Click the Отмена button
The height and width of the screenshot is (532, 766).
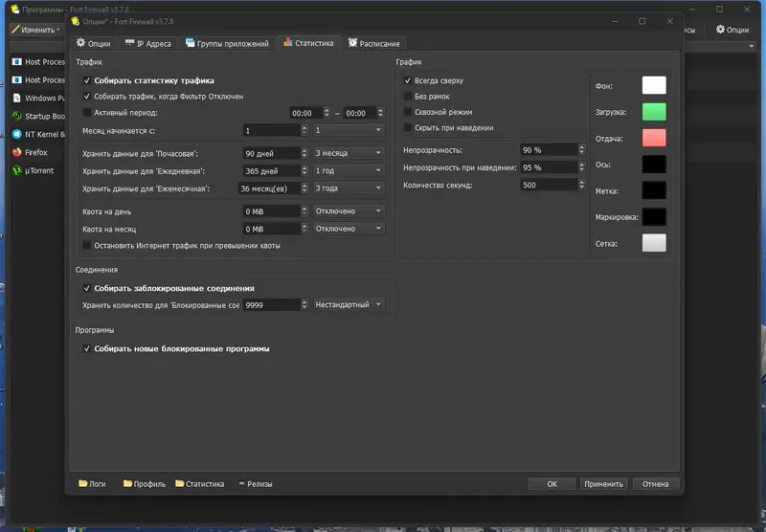[x=655, y=484]
